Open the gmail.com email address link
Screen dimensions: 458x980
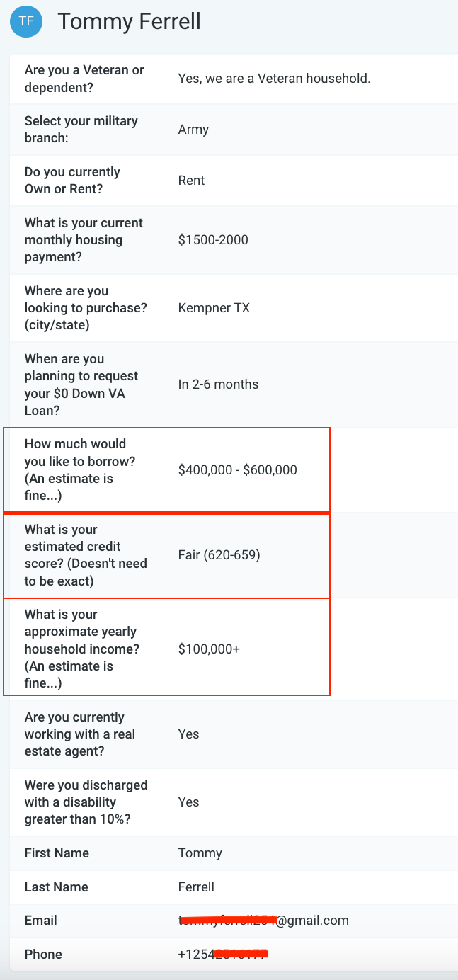(x=263, y=921)
